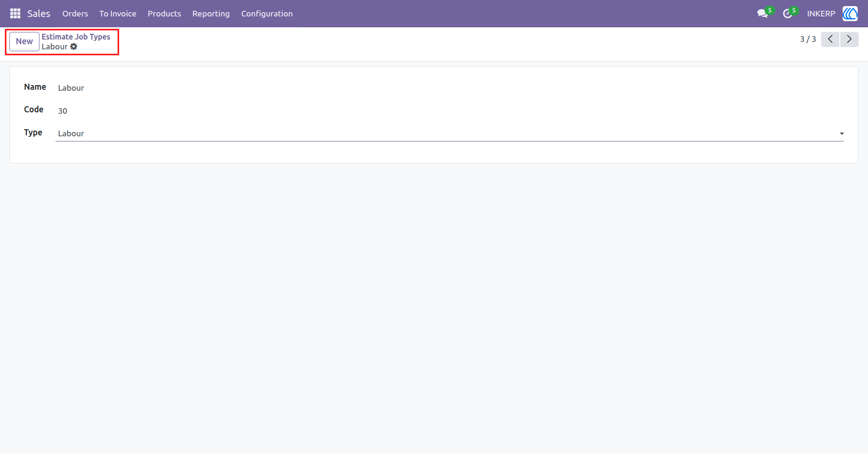Click the Name field label
This screenshot has height=454, width=868.
[x=35, y=87]
